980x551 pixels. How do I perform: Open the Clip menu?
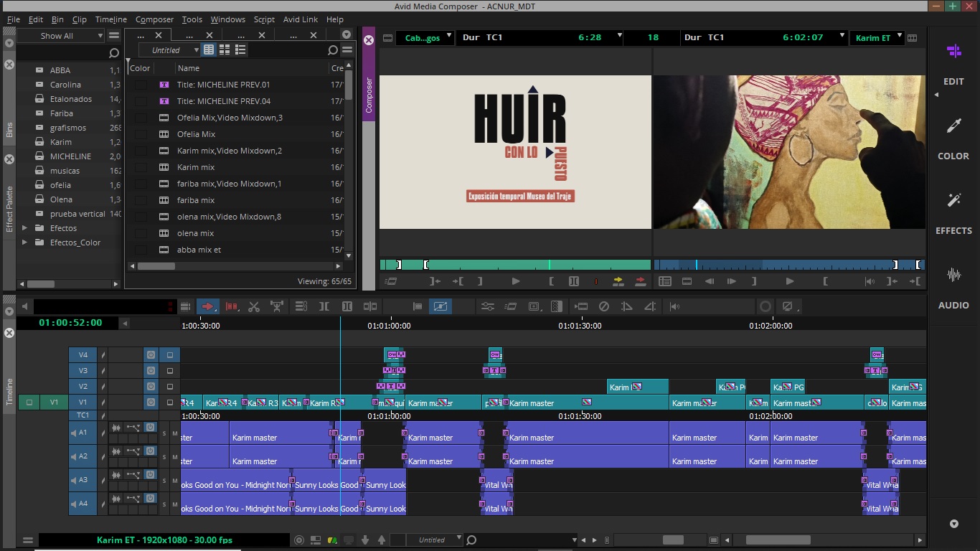point(80,19)
